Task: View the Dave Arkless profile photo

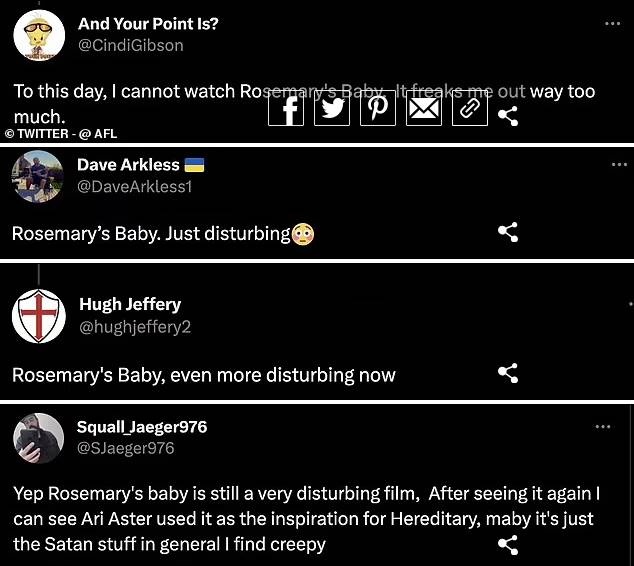Action: click(38, 176)
